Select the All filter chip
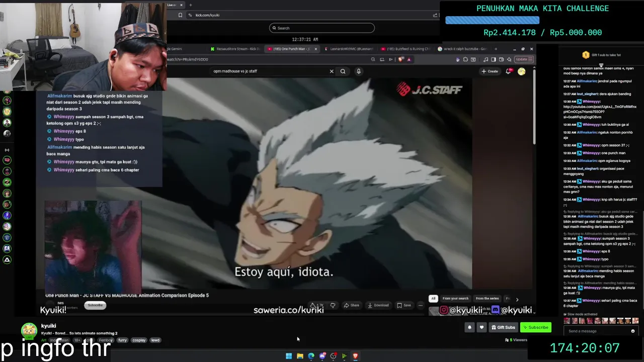The width and height of the screenshot is (644, 362). pyautogui.click(x=433, y=299)
